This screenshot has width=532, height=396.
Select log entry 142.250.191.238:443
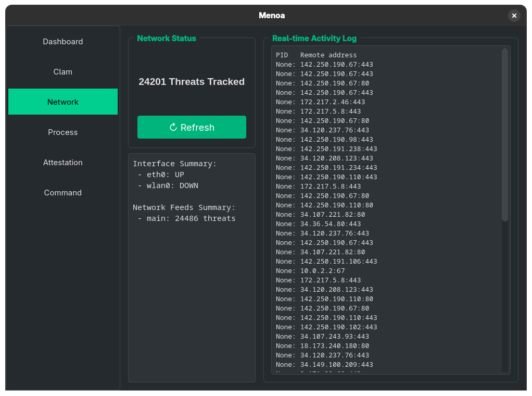326,148
